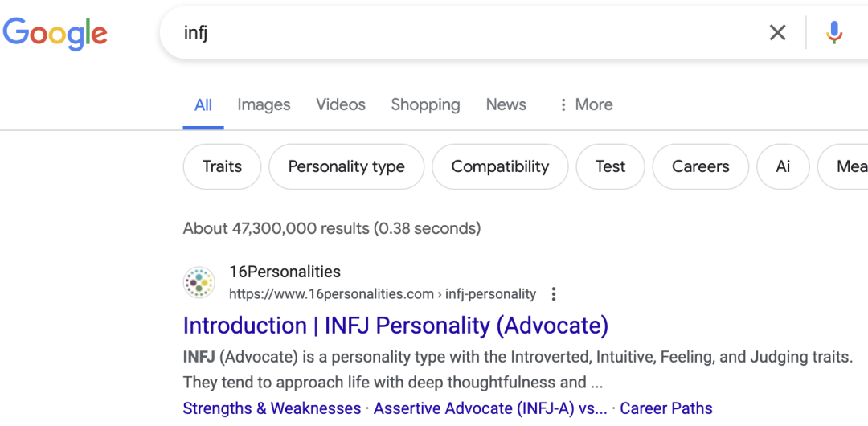The image size is (868, 426).
Task: Start voice search with microphone icon
Action: click(x=834, y=33)
